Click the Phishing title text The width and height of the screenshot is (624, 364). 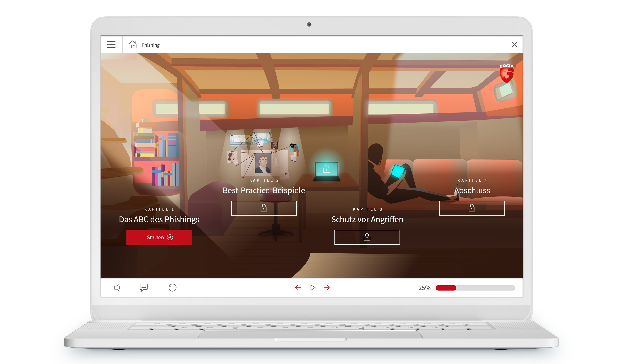point(151,45)
